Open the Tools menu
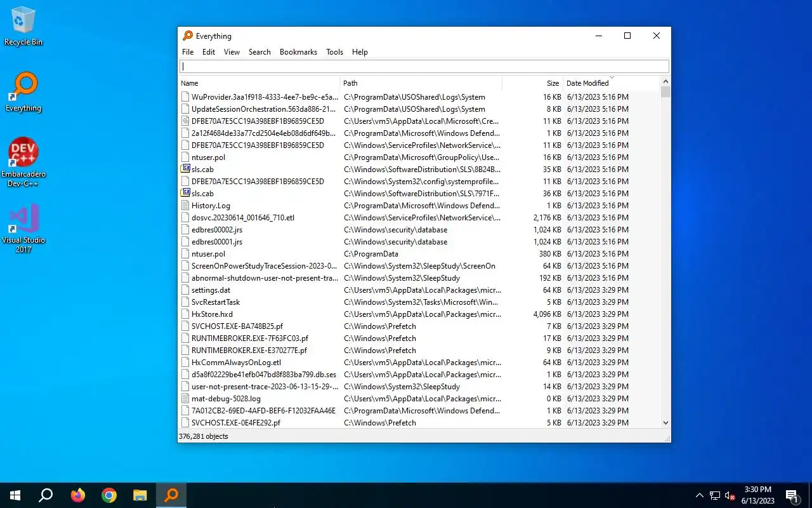This screenshot has width=812, height=508. (x=334, y=52)
